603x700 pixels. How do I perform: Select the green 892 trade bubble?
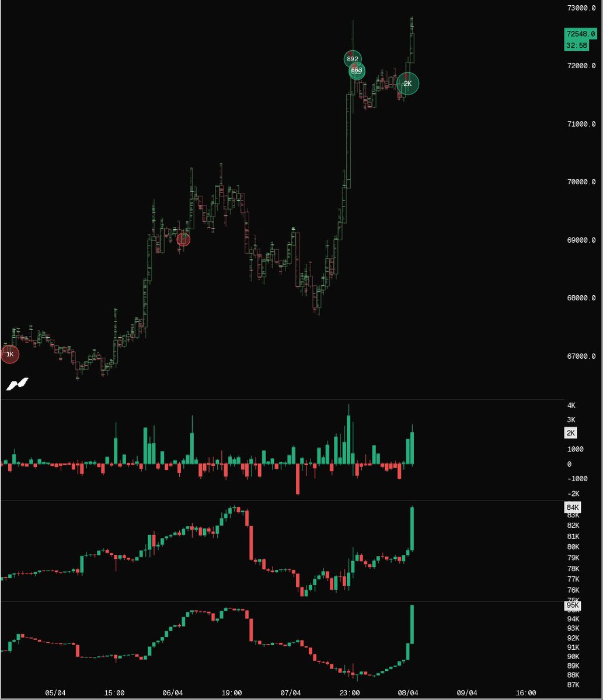[x=353, y=59]
